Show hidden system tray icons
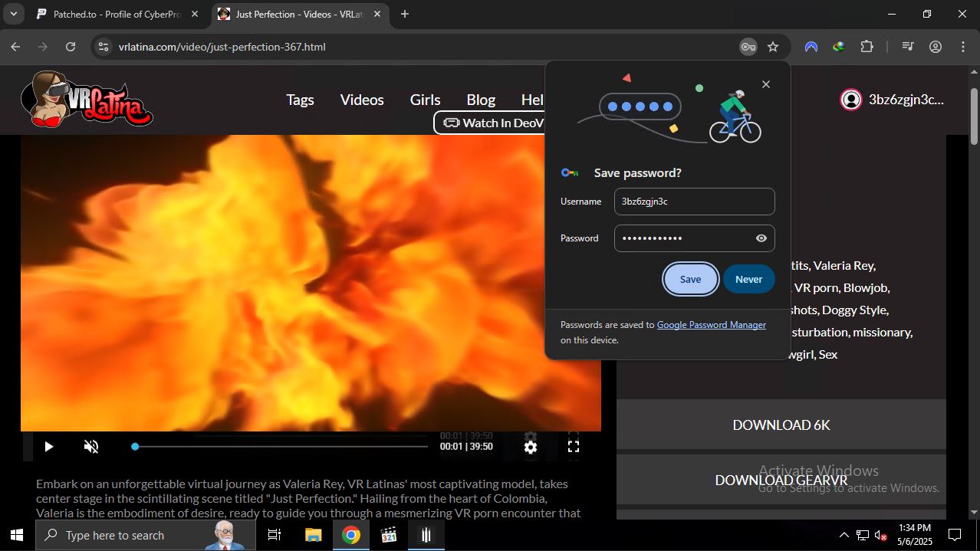The width and height of the screenshot is (980, 551). [x=844, y=535]
